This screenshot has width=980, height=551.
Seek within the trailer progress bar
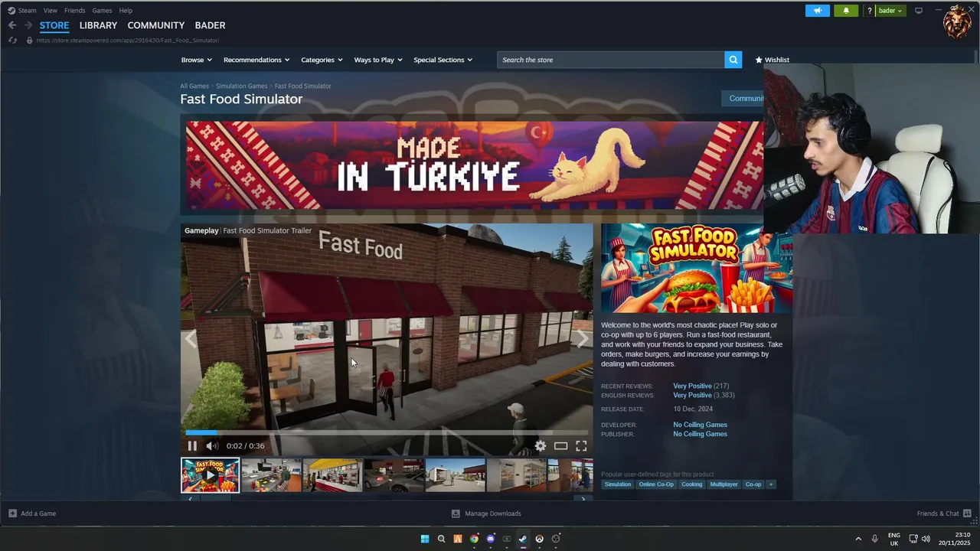[x=387, y=432]
